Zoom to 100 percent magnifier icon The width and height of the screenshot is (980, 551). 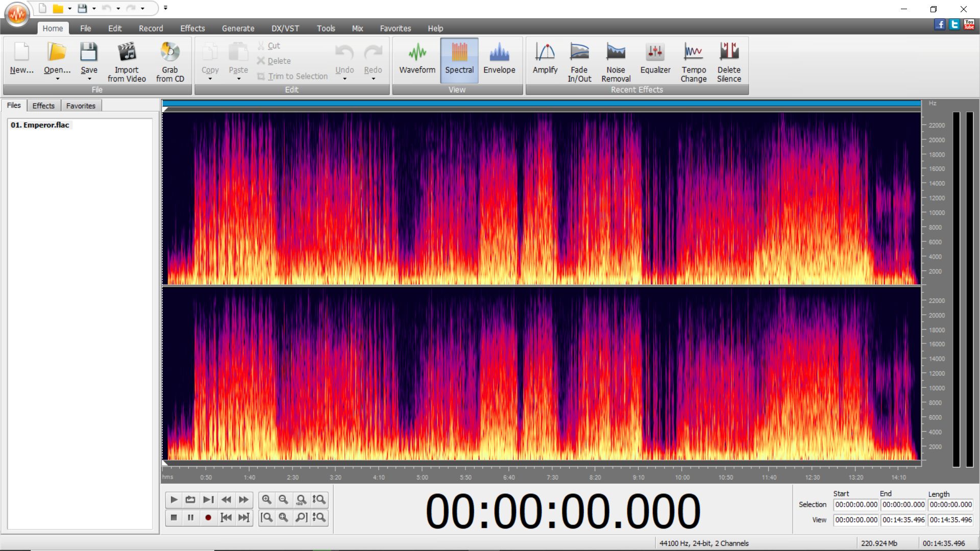[301, 500]
